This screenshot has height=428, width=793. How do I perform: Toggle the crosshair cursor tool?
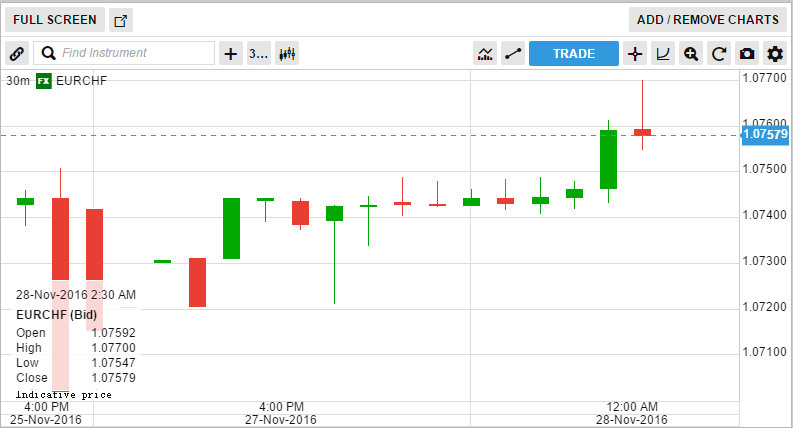pos(635,54)
